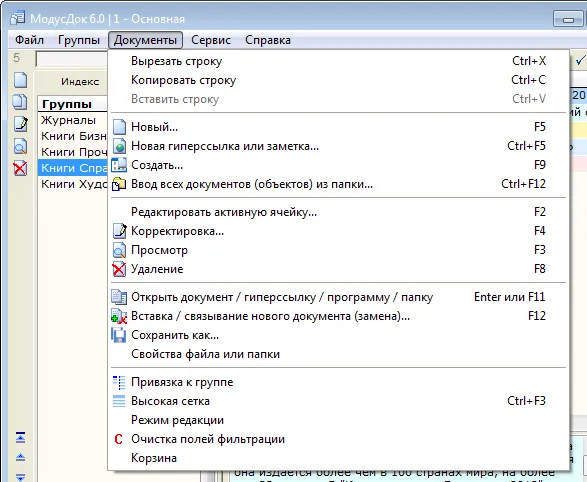Click the search input field under menu bar
Viewport: 587px width, 482px height.
[72, 59]
